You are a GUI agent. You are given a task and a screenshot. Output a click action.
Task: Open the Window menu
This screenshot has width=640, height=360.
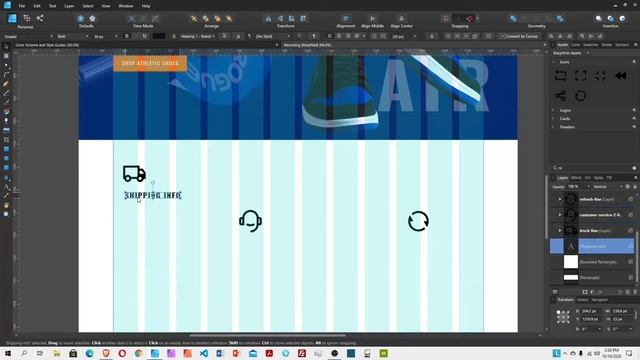pos(126,6)
